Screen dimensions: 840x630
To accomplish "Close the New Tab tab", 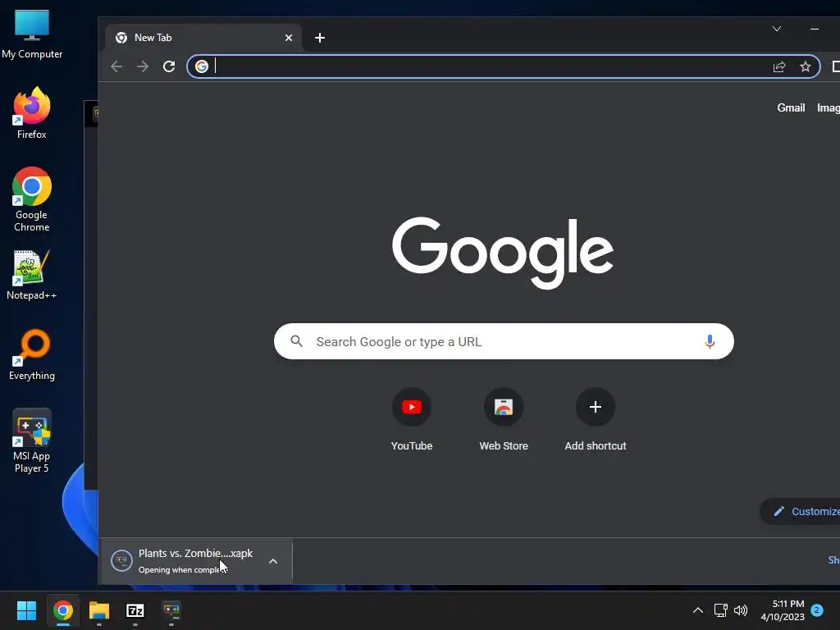I will (x=289, y=38).
